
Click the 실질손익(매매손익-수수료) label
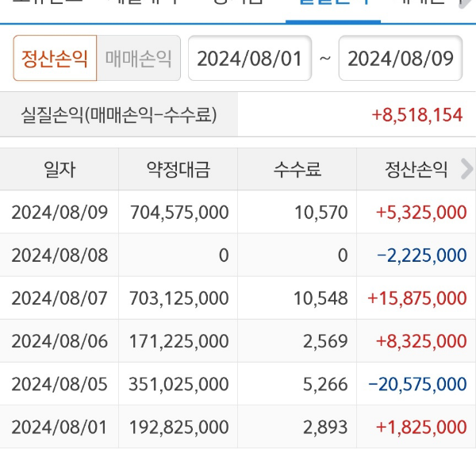click(x=118, y=115)
